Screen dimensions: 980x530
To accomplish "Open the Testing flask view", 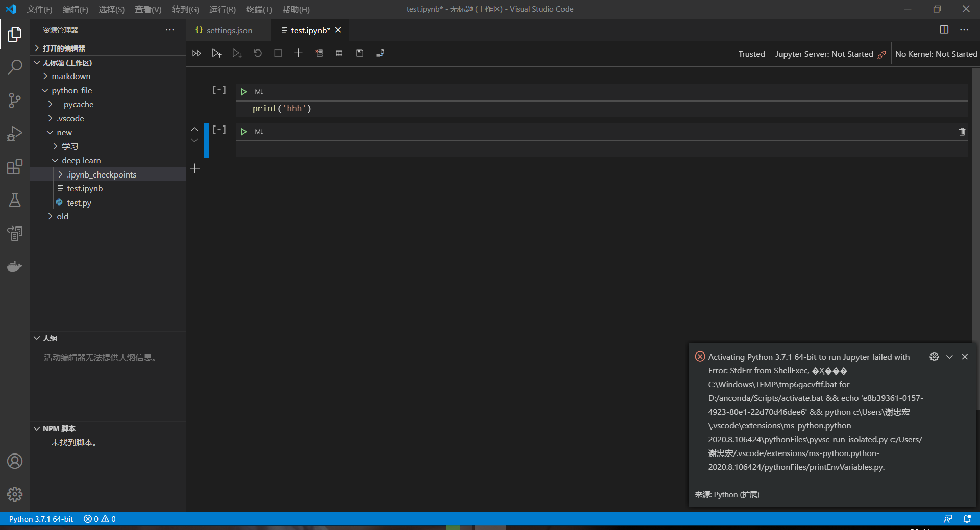I will click(15, 200).
